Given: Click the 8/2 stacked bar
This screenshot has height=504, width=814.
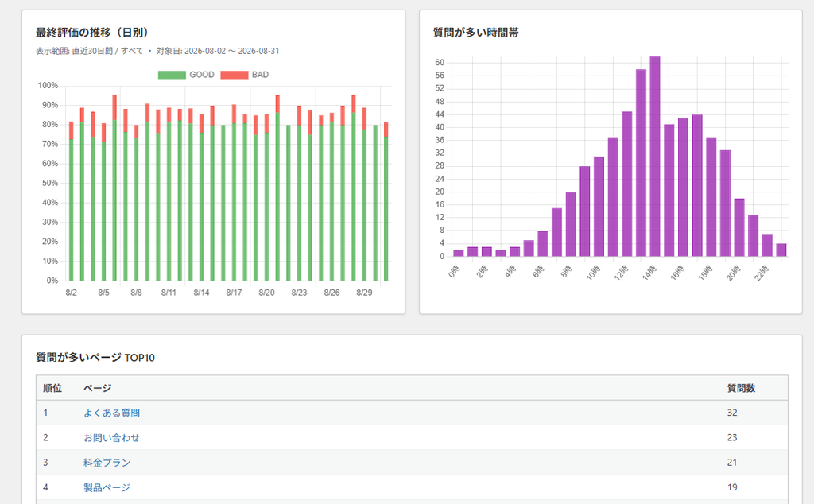Looking at the screenshot, I should (x=71, y=201).
